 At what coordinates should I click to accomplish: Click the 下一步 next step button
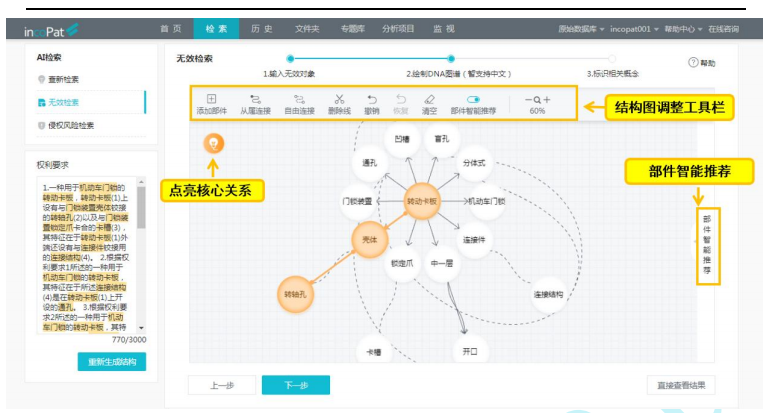pos(296,385)
